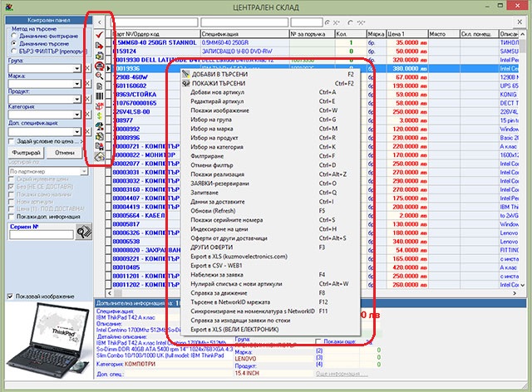Click the barcode toolbar icon
The height and width of the screenshot is (392, 532).
[x=99, y=96]
